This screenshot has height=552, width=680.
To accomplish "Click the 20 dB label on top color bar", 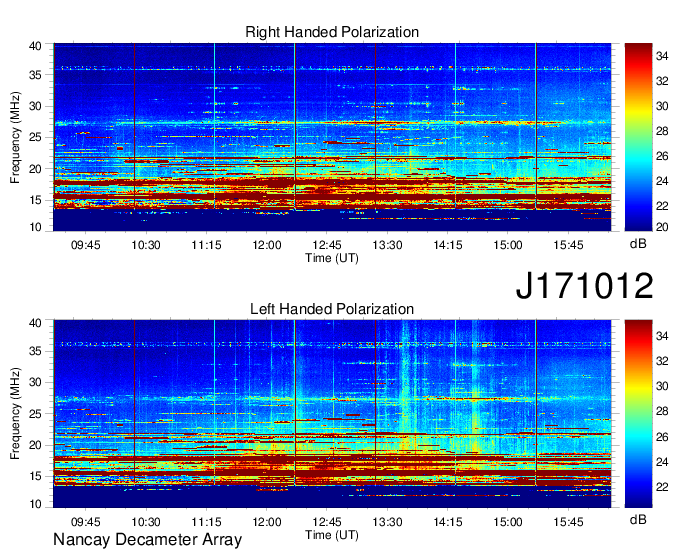I will point(662,227).
